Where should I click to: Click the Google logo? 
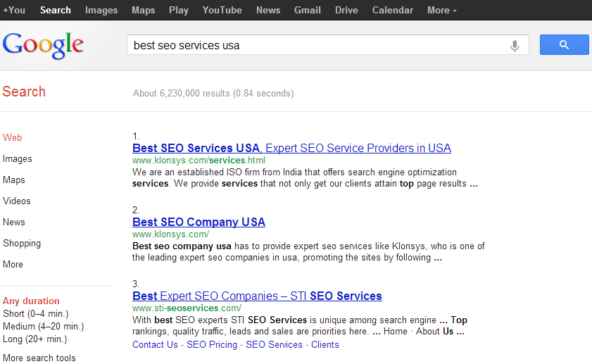click(43, 45)
